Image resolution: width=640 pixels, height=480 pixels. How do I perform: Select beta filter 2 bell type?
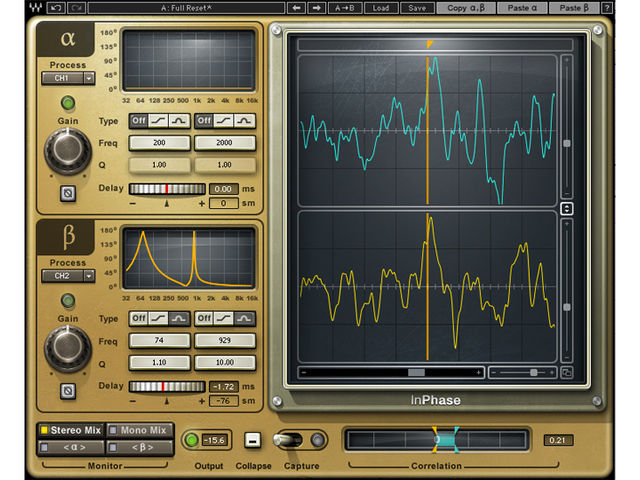244,319
